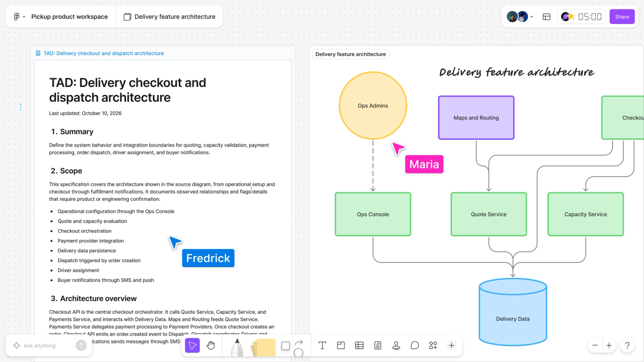Select the Delivery feature architecture page tab

point(169,16)
